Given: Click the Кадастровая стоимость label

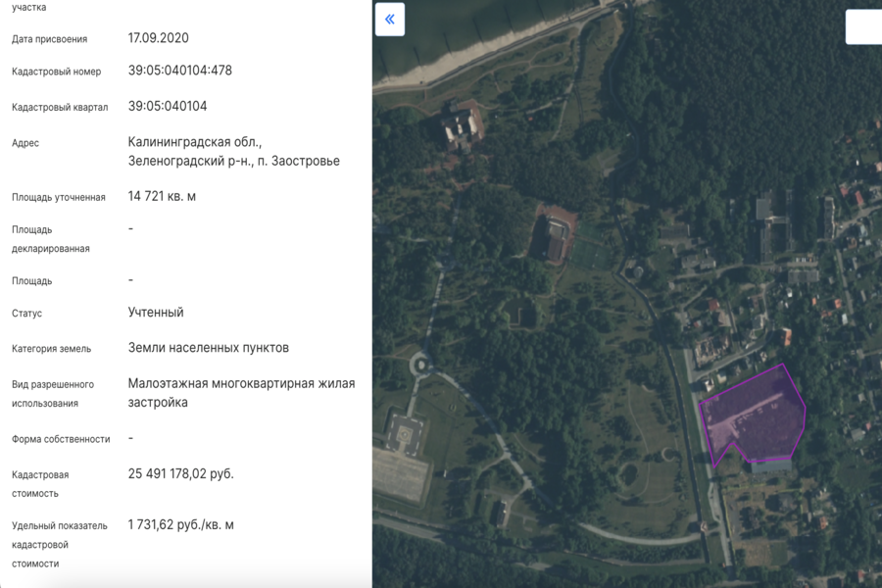Looking at the screenshot, I should coord(40,484).
